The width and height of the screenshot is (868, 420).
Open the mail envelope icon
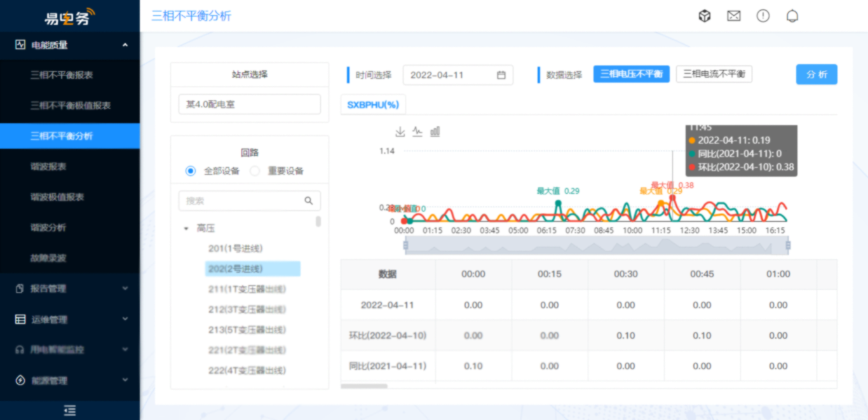pos(734,16)
